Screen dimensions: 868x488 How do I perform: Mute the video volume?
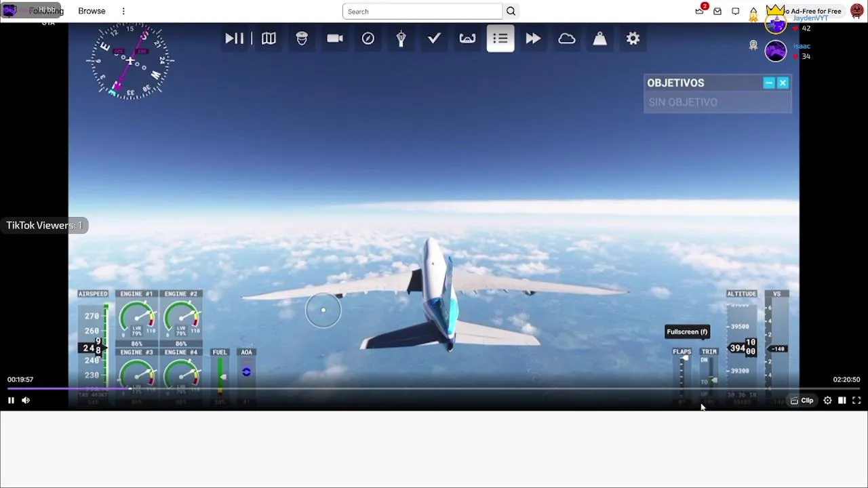click(x=26, y=401)
